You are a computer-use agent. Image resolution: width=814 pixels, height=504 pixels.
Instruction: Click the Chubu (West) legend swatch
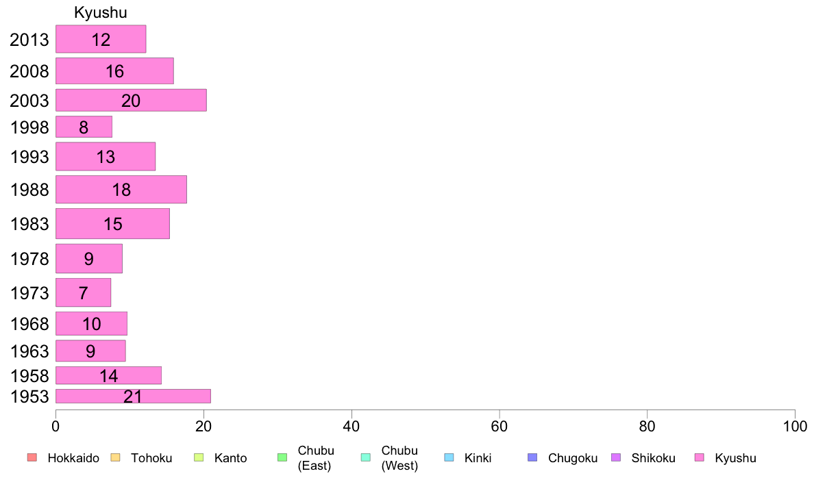coord(365,457)
